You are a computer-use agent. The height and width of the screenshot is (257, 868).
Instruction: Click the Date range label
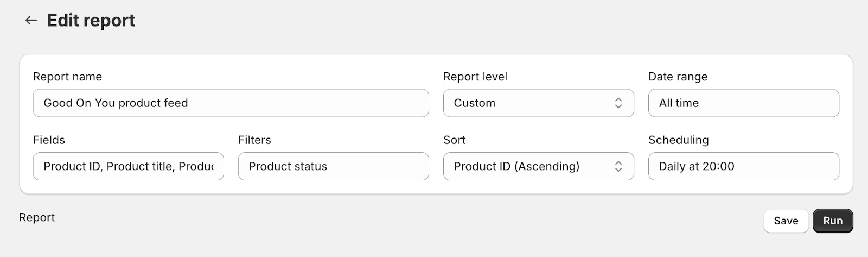click(678, 77)
